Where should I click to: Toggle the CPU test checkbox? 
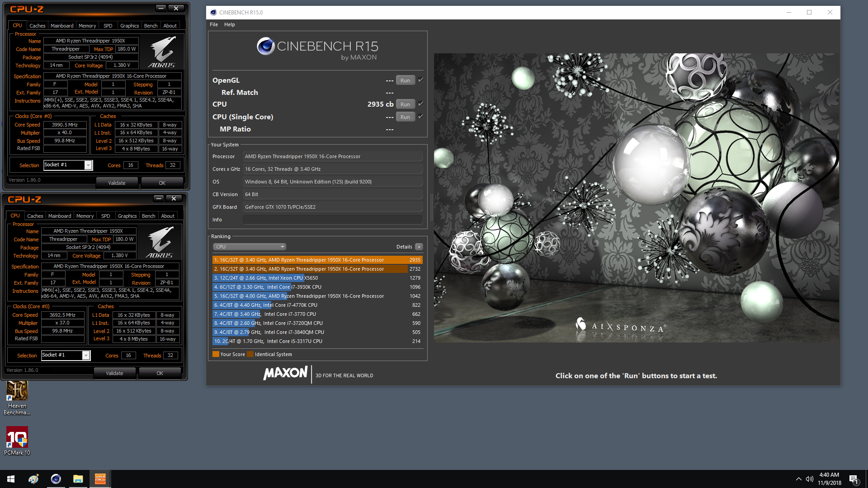coord(420,104)
